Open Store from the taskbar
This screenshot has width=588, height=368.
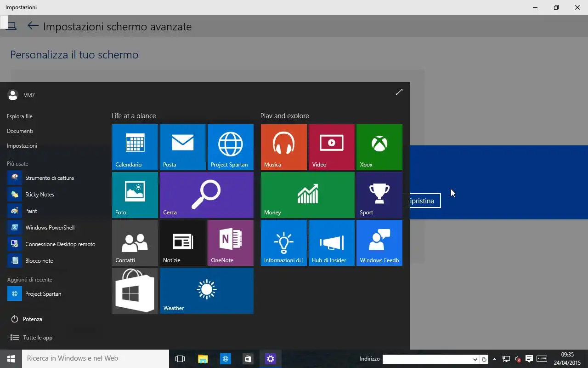[x=248, y=359]
